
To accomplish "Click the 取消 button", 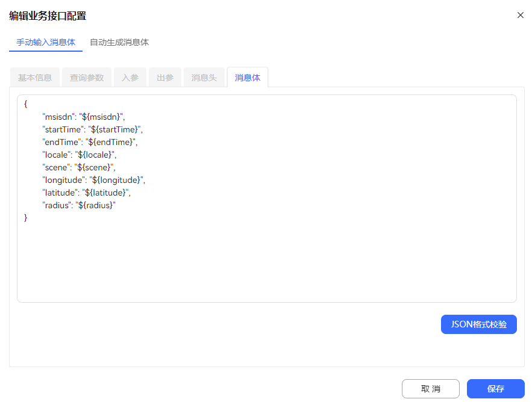I will [431, 389].
